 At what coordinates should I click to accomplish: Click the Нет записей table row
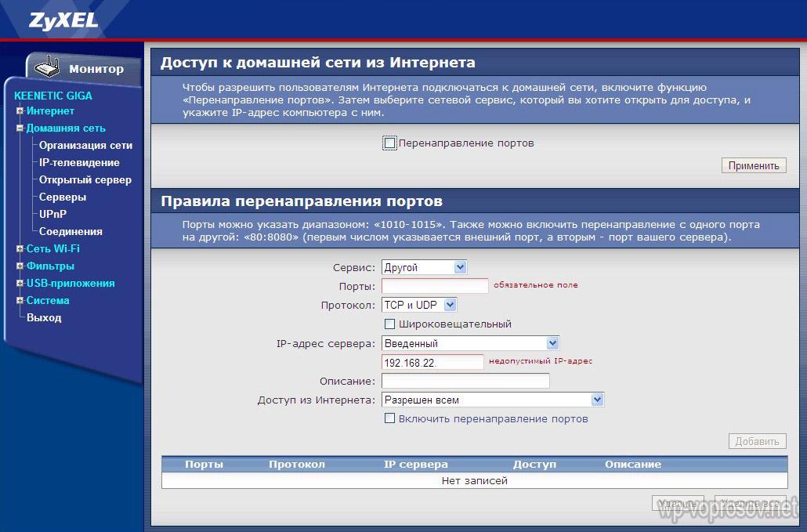[x=475, y=480]
